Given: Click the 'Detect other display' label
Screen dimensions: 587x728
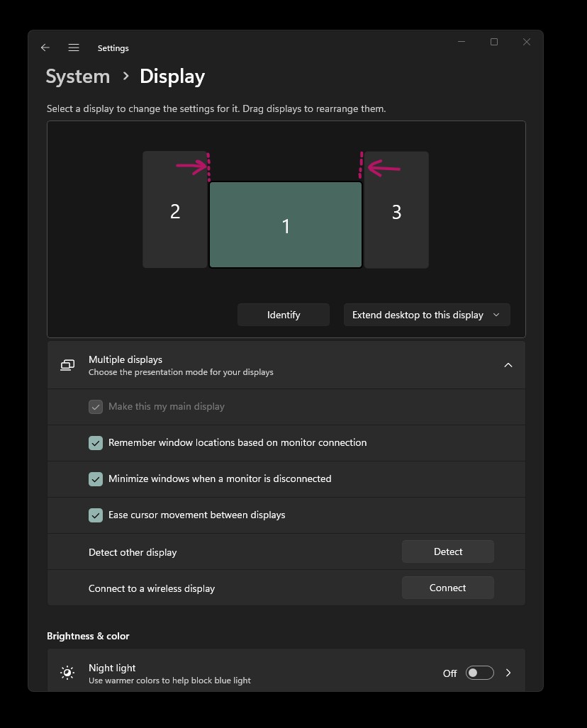Looking at the screenshot, I should click(x=133, y=552).
